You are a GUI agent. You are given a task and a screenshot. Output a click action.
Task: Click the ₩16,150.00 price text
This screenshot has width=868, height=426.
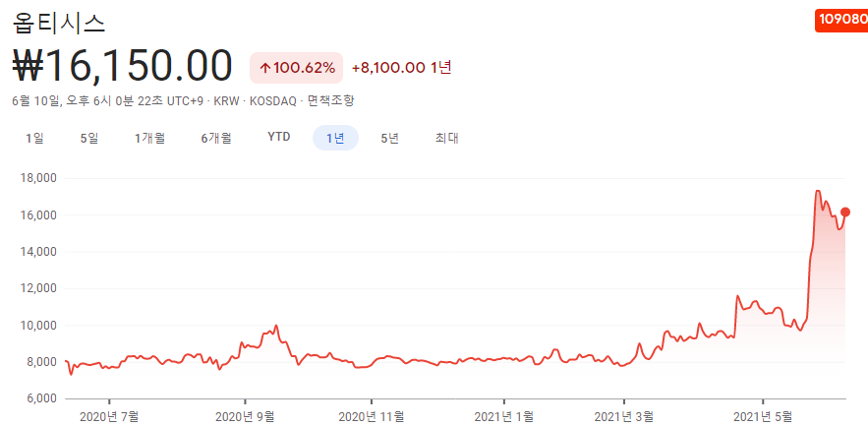(x=122, y=66)
